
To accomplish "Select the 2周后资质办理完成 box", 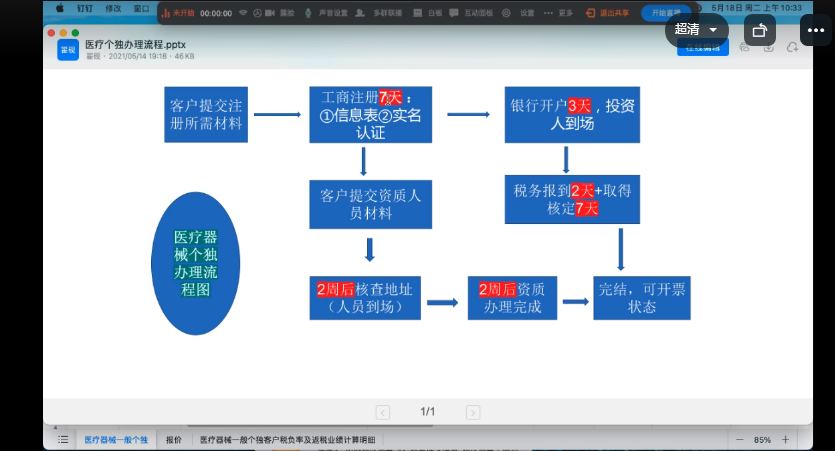I will [x=512, y=298].
